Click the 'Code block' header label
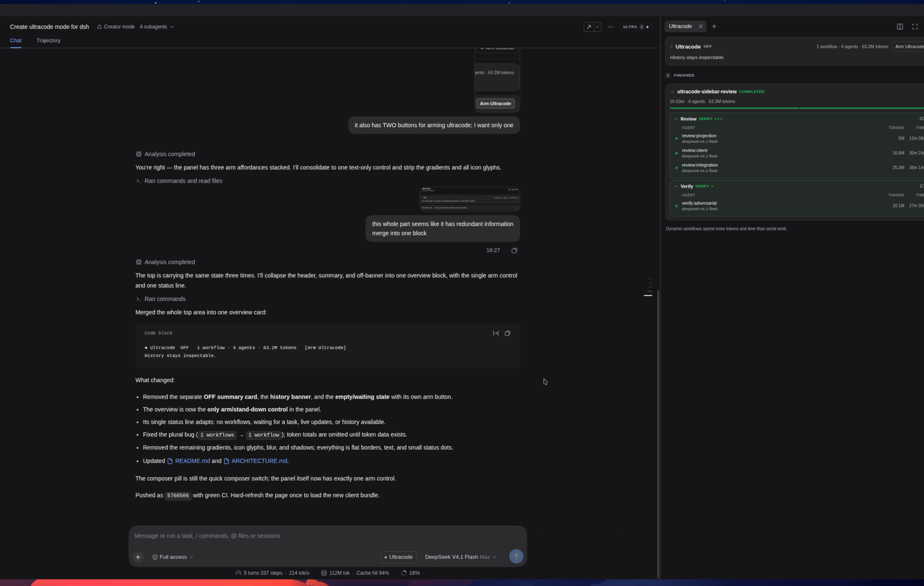The image size is (924, 586). (158, 333)
